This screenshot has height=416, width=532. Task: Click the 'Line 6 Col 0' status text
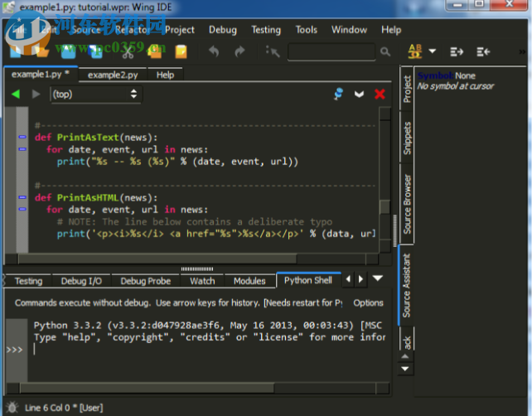[x=47, y=408]
